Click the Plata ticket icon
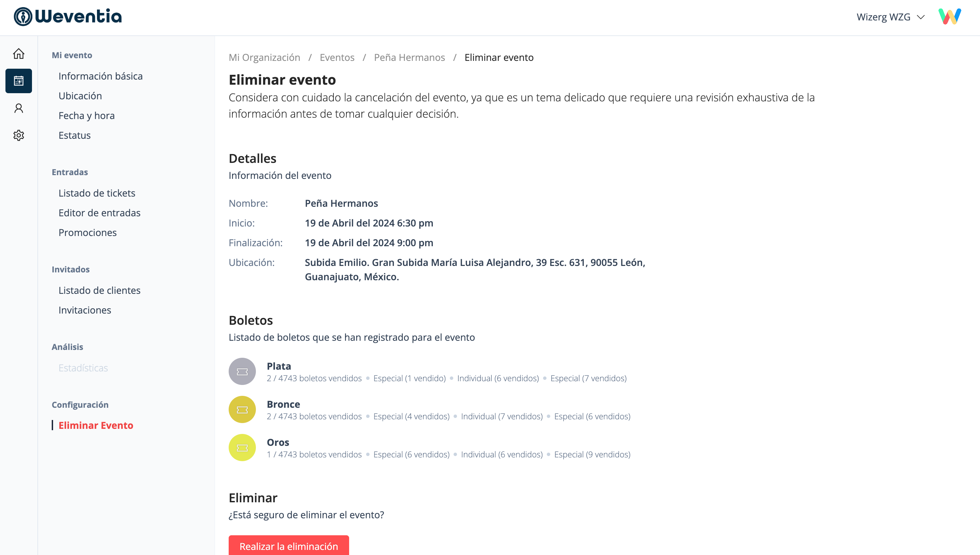 pyautogui.click(x=242, y=371)
